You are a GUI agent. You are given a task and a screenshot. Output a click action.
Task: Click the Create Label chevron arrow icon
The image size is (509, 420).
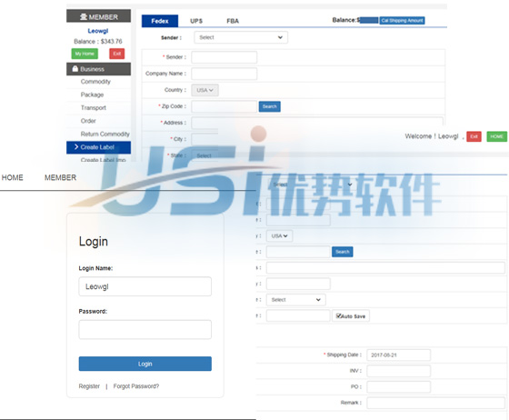76,147
